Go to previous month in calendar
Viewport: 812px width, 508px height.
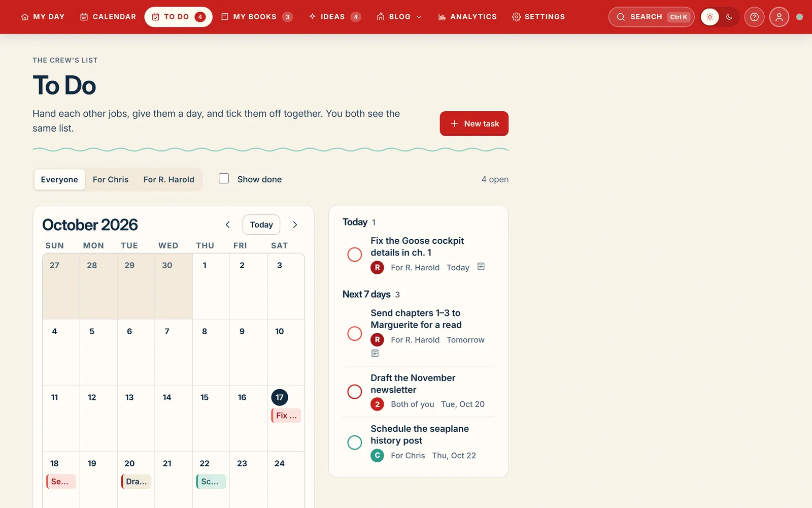[x=228, y=225]
